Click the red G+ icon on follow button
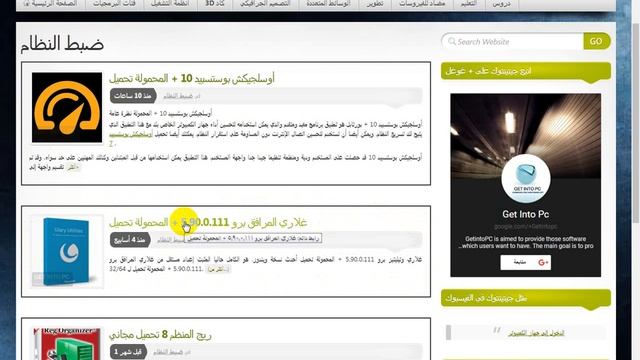This screenshot has width=640, height=360. (x=543, y=262)
